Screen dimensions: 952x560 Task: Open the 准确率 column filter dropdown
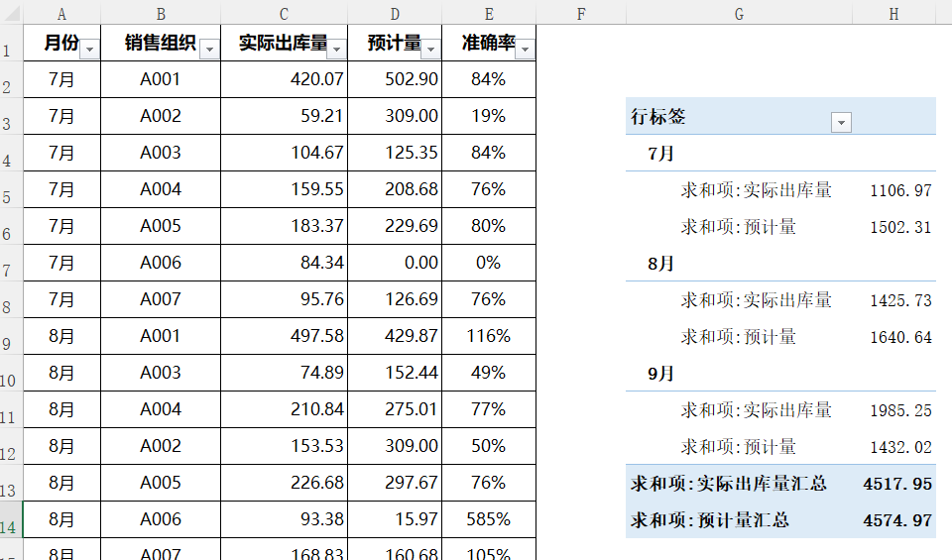pos(525,50)
